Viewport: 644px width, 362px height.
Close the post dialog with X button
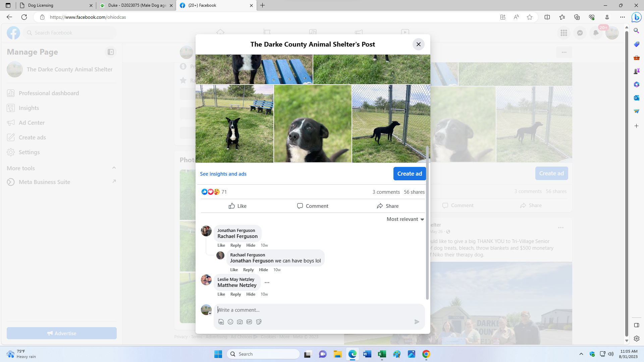point(418,44)
